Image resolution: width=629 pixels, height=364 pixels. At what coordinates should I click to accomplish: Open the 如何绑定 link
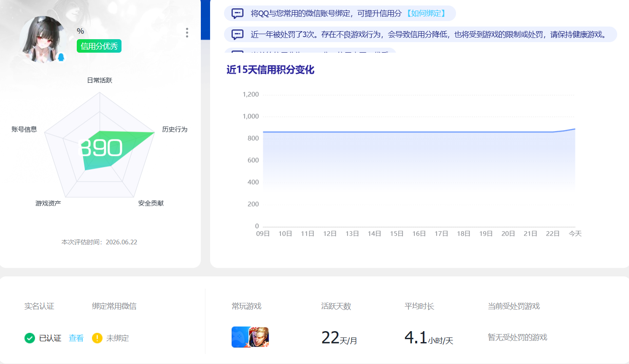pos(426,13)
